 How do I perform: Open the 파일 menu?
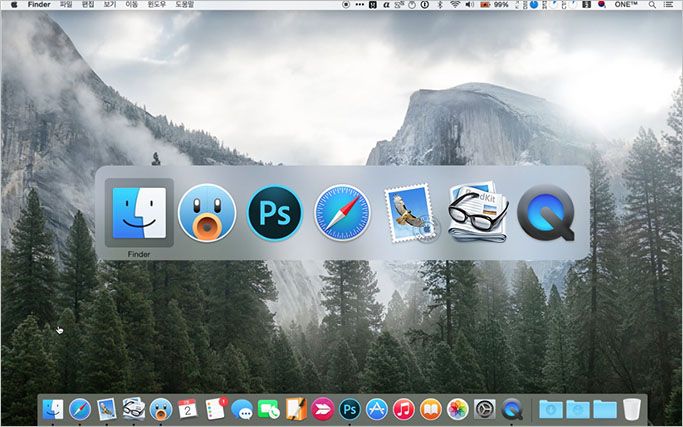point(66,4)
